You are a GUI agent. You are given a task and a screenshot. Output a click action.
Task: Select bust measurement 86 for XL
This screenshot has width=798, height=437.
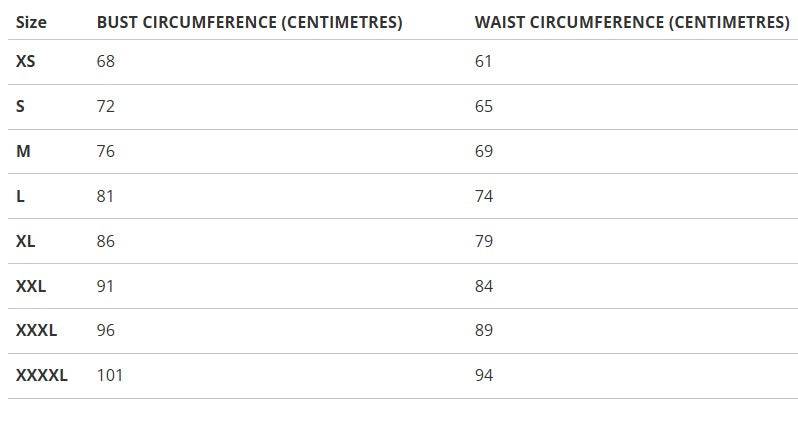[106, 241]
